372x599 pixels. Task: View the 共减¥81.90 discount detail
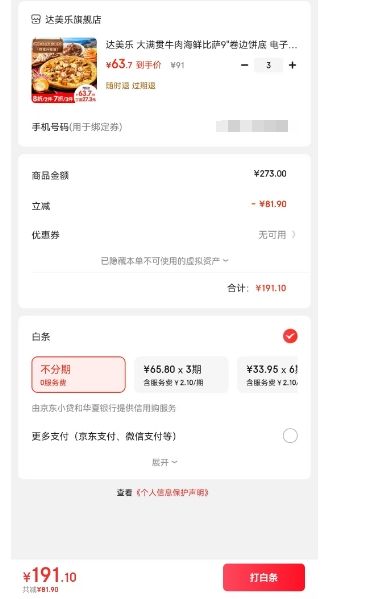[40, 589]
